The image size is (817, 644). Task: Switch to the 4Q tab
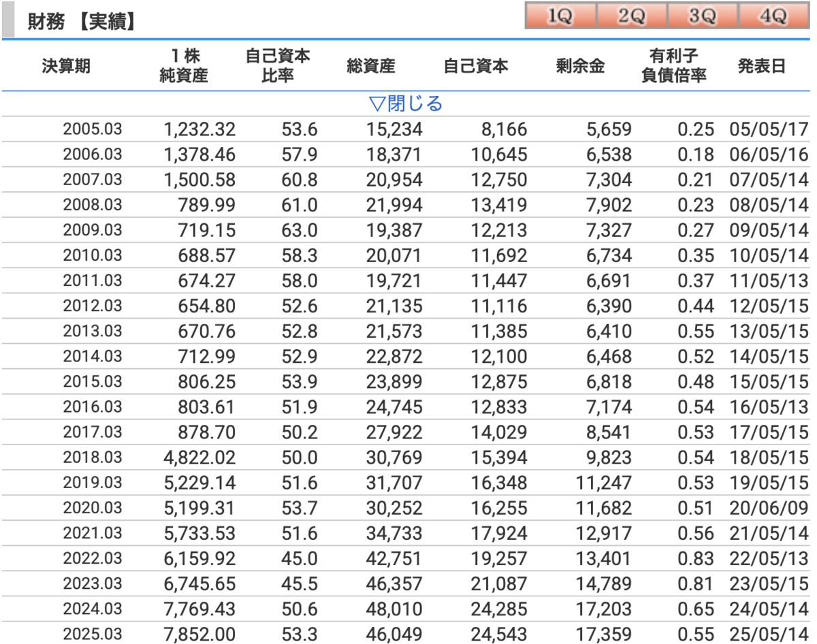pyautogui.click(x=774, y=16)
